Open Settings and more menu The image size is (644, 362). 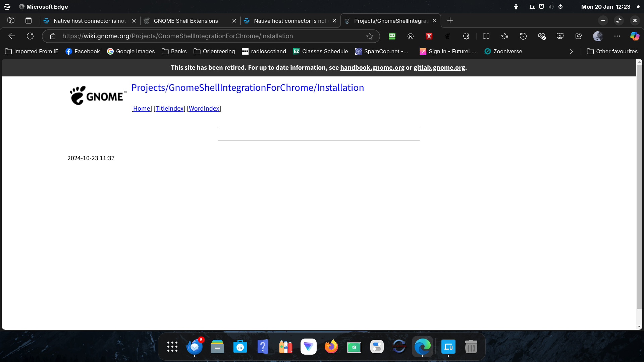tap(617, 36)
